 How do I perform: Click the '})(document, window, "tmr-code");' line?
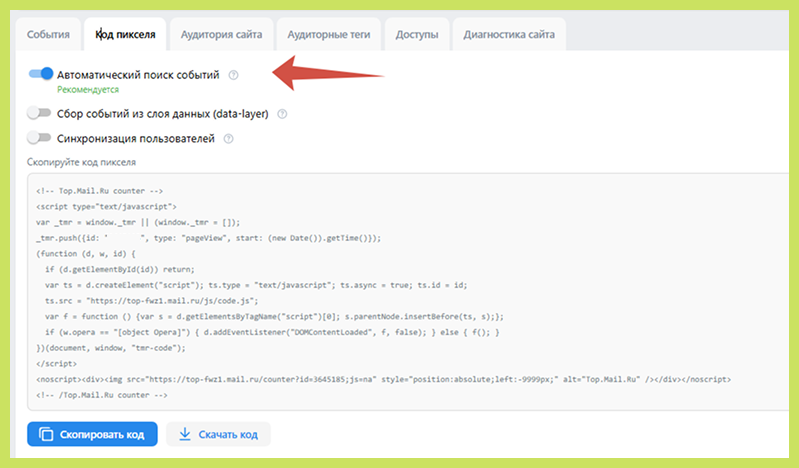(x=111, y=348)
